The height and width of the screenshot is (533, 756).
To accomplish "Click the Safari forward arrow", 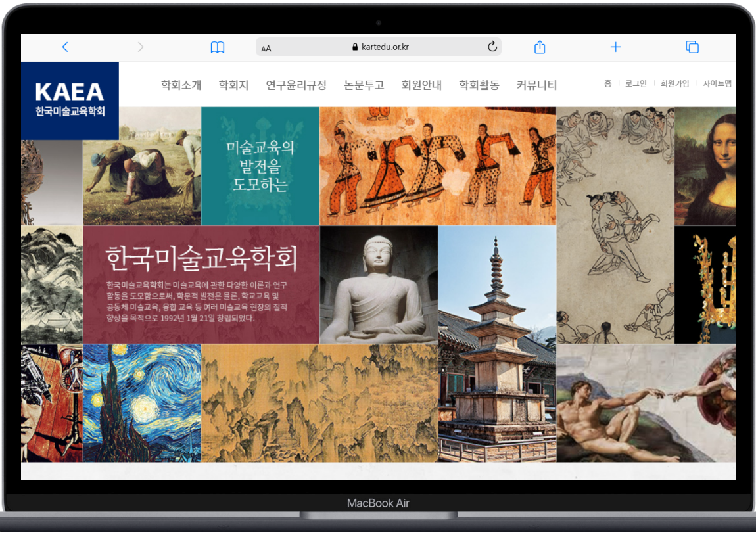I will pyautogui.click(x=140, y=47).
